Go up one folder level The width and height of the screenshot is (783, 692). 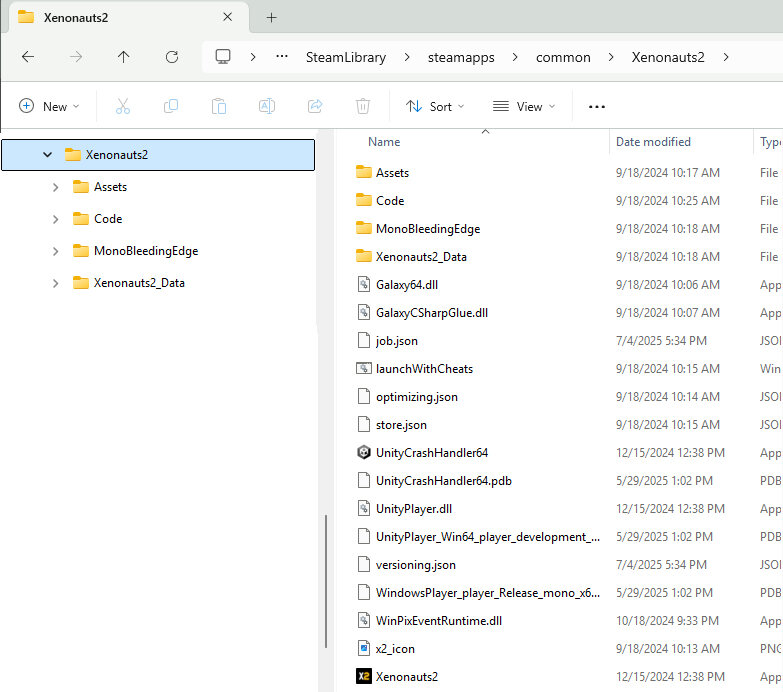point(123,57)
